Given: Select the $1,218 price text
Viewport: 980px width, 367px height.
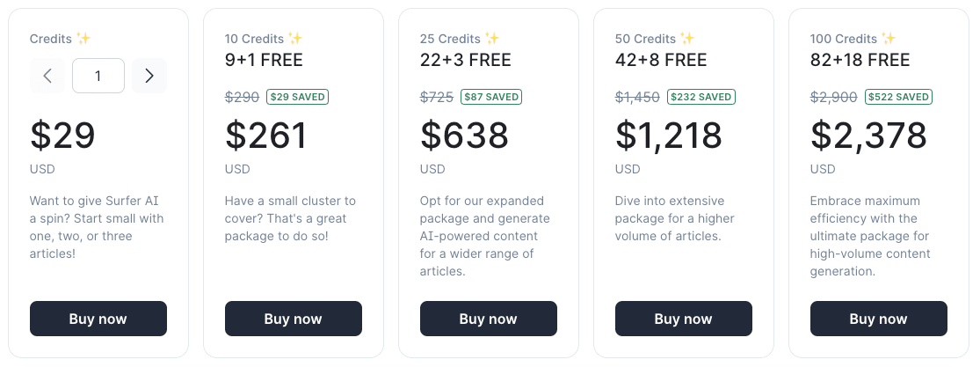Looking at the screenshot, I should pos(669,136).
